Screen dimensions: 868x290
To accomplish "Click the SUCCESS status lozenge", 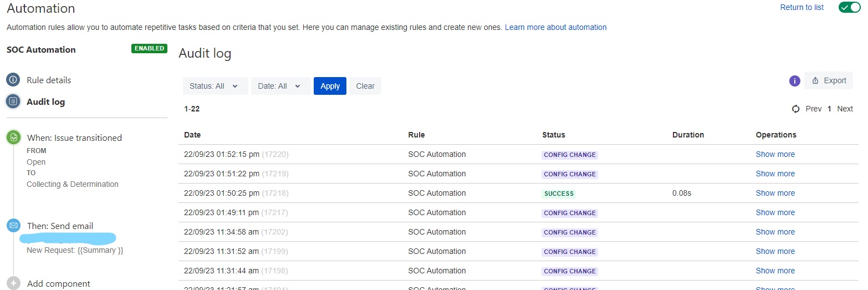I will point(559,194).
